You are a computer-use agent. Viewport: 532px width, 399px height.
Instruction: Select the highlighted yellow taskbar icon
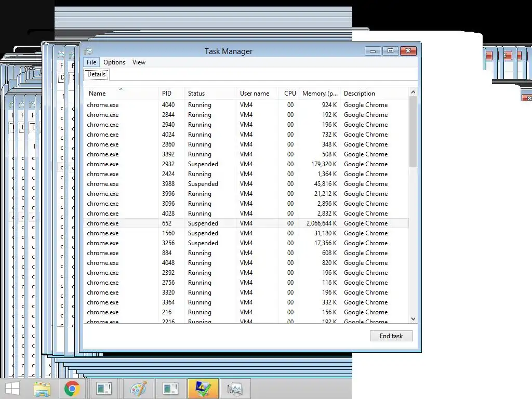tap(203, 389)
